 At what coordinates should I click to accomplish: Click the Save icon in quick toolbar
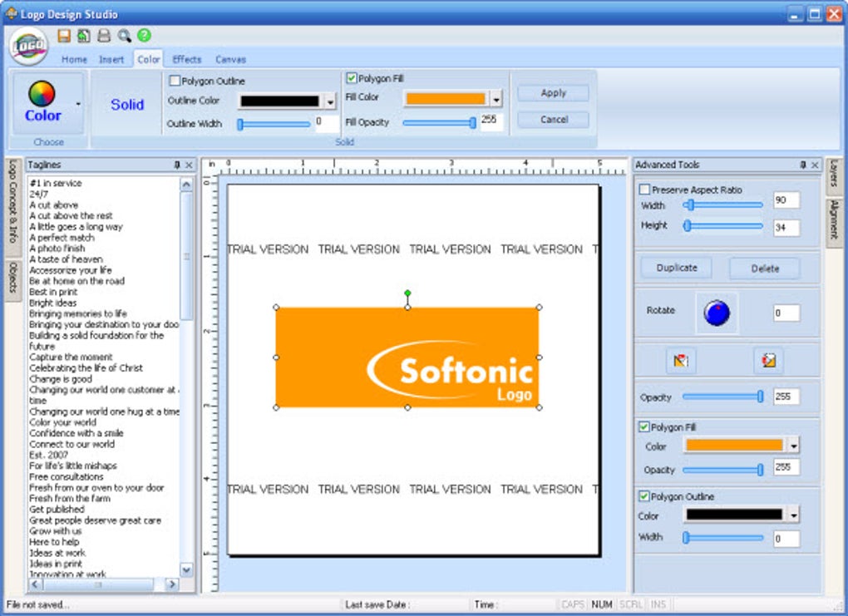64,36
